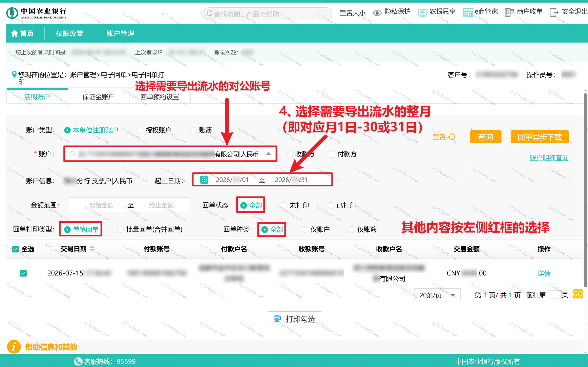Select 已打印 receipt status radio

tap(331, 205)
